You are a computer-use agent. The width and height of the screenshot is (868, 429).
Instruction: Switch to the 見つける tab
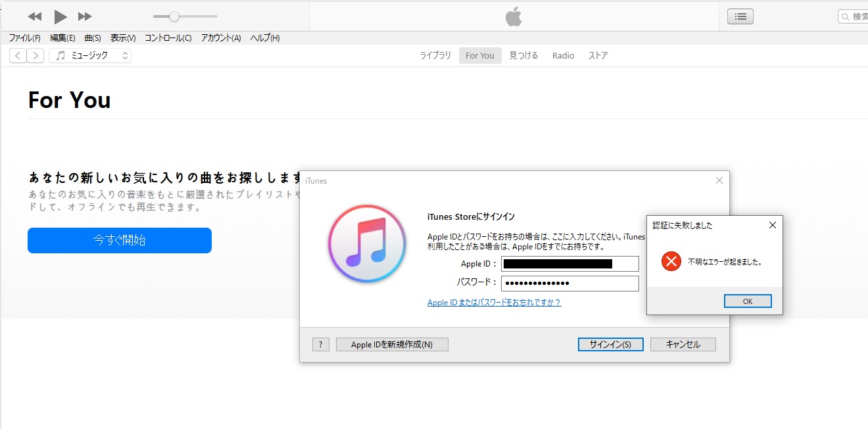pyautogui.click(x=523, y=56)
